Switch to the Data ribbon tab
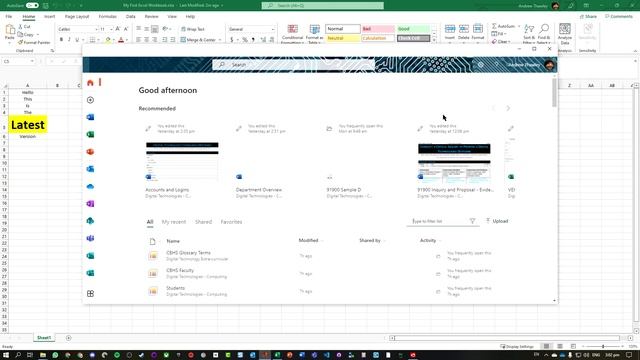Screen dimensions: 640x360 click(x=131, y=17)
